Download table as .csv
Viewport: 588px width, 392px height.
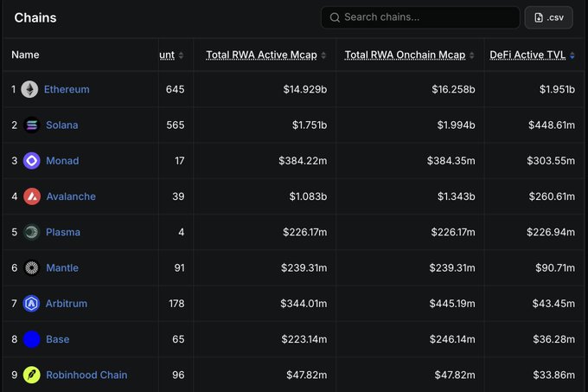(548, 17)
